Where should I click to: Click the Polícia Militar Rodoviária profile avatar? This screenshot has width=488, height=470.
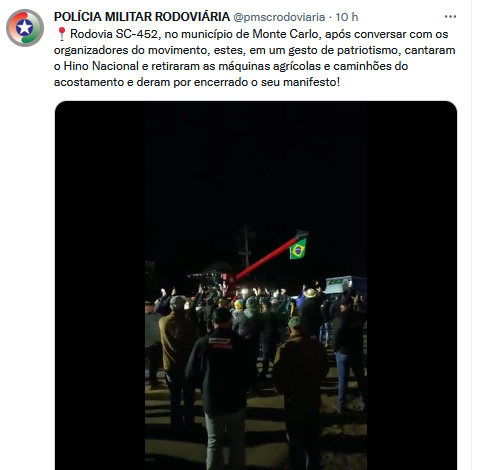pos(25,28)
